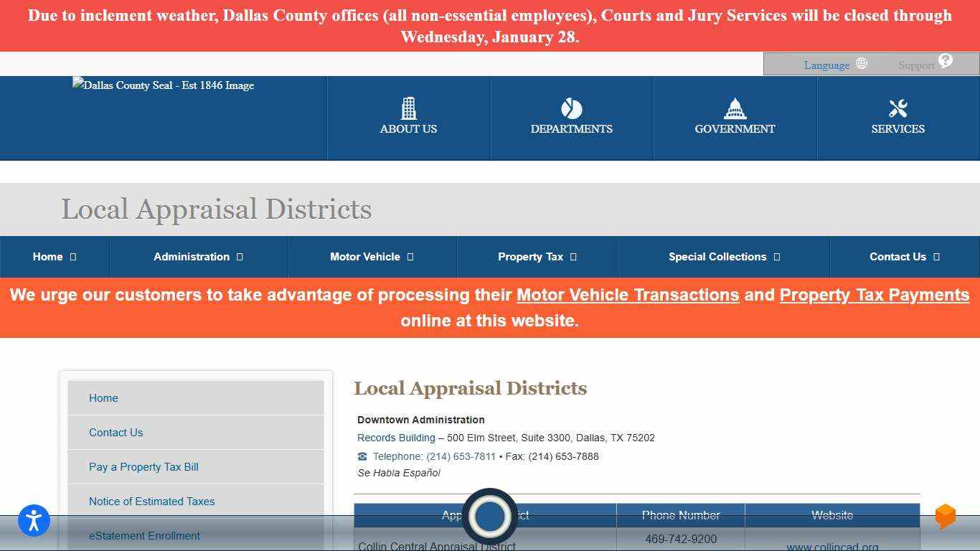Select Contact Us in the navigation bar

(903, 256)
